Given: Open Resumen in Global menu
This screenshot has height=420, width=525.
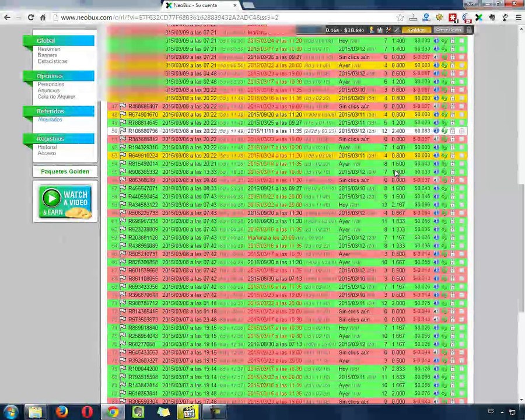Looking at the screenshot, I should click(49, 49).
